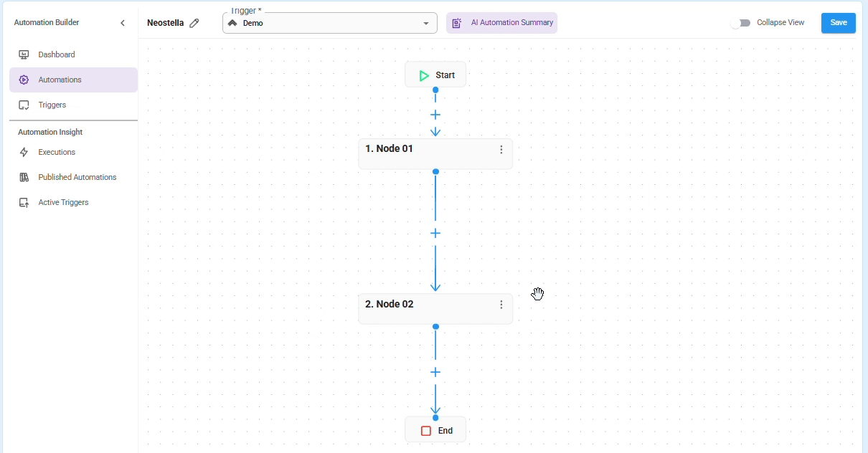Image resolution: width=868 pixels, height=453 pixels.
Task: Collapse the Automation Builder sidebar
Action: [123, 23]
